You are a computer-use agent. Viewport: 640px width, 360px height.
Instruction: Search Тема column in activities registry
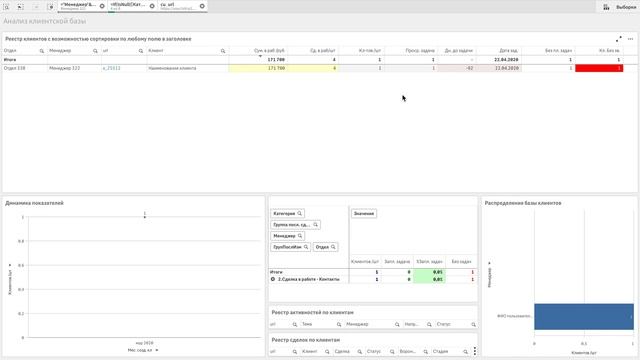[339, 324]
